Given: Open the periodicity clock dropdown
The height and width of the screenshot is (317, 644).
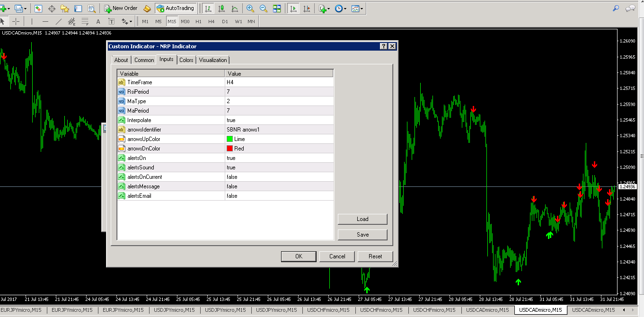Looking at the screenshot, I should [x=340, y=8].
